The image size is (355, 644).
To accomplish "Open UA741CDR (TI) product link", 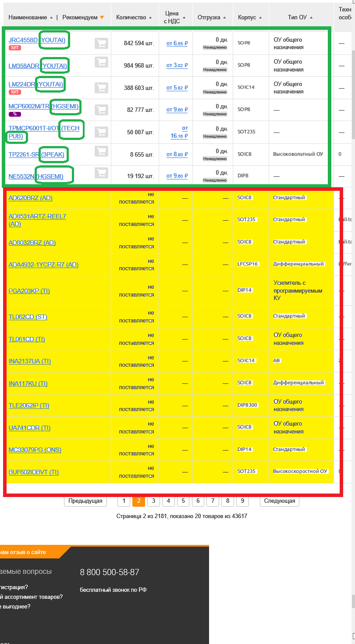I will [29, 428].
